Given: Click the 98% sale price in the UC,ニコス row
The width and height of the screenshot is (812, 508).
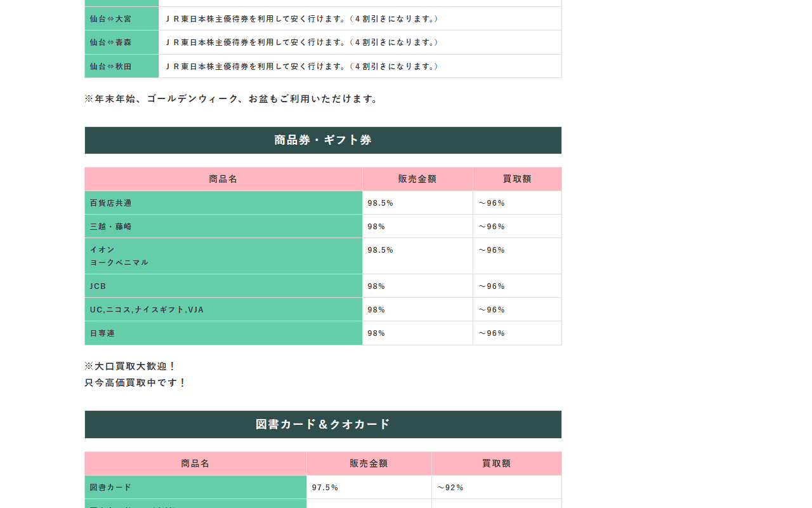Looking at the screenshot, I should pos(376,310).
